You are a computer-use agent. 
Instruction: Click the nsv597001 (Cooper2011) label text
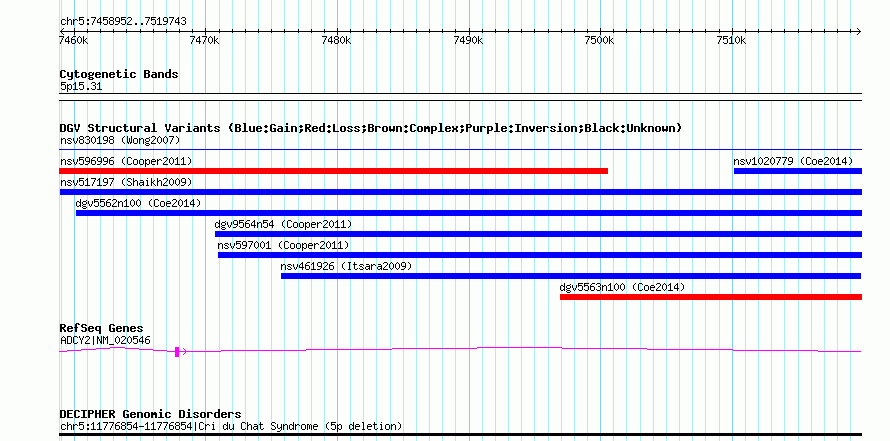point(283,245)
